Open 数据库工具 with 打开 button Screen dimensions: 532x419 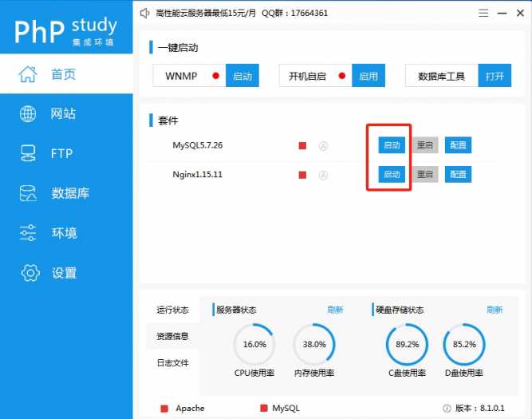tap(495, 76)
